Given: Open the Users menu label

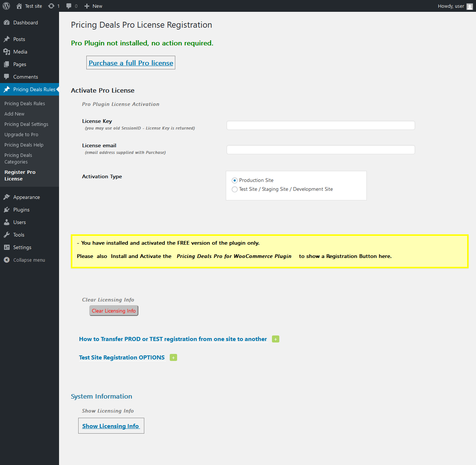Looking at the screenshot, I should click(x=20, y=222).
